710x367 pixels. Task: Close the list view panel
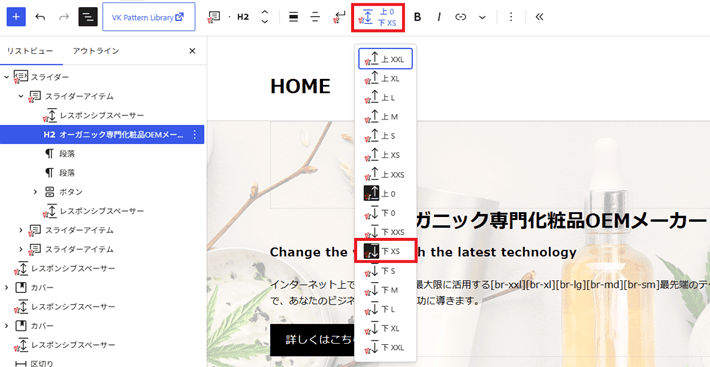coord(192,51)
